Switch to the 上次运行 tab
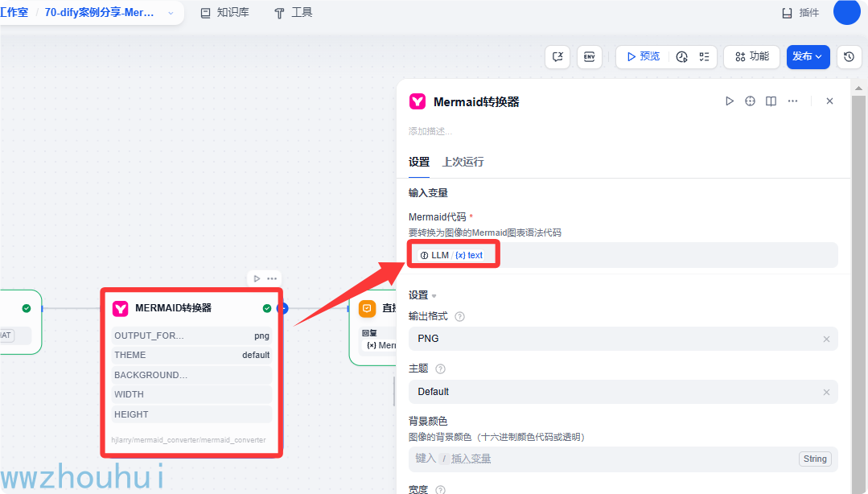 tap(463, 162)
